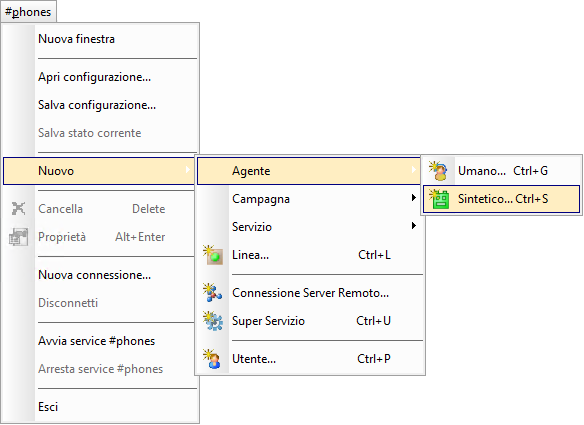Choose Connessione Server Remoto... entry
Screen dimensions: 584x425
point(310,293)
